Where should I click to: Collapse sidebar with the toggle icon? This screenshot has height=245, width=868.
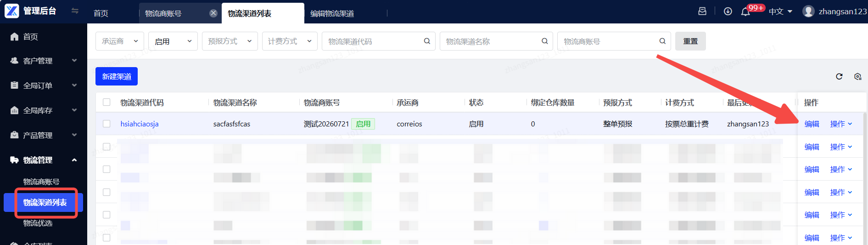(75, 11)
